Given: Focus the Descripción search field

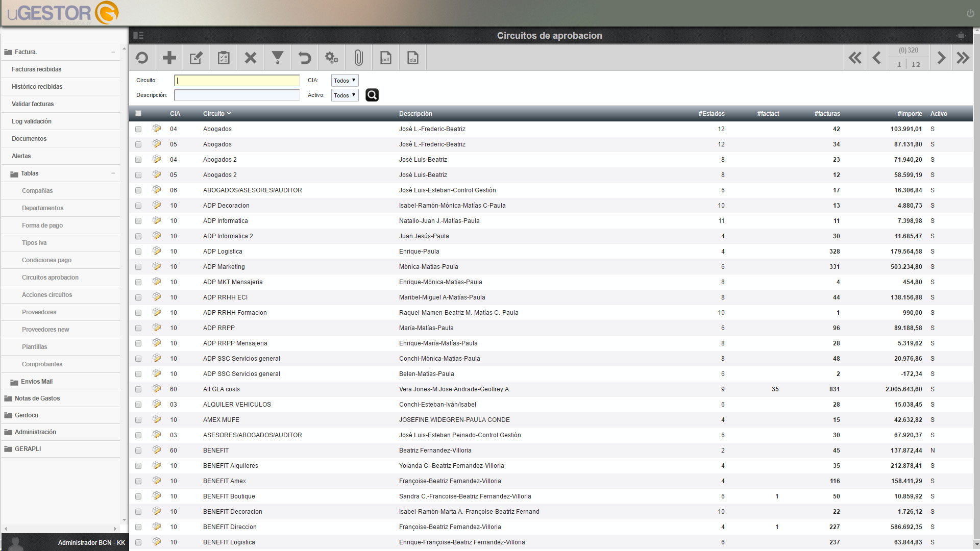Looking at the screenshot, I should coord(237,95).
